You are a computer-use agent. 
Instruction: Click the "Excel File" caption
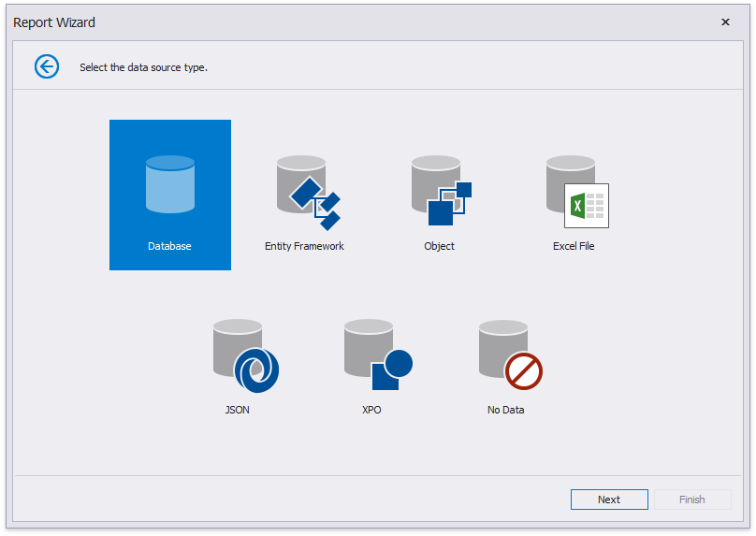tap(574, 246)
